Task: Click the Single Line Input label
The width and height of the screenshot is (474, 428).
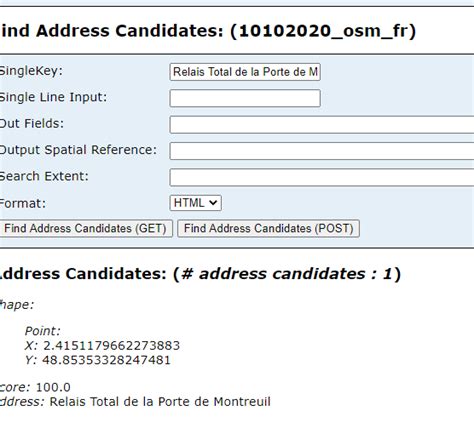Action: (x=53, y=97)
